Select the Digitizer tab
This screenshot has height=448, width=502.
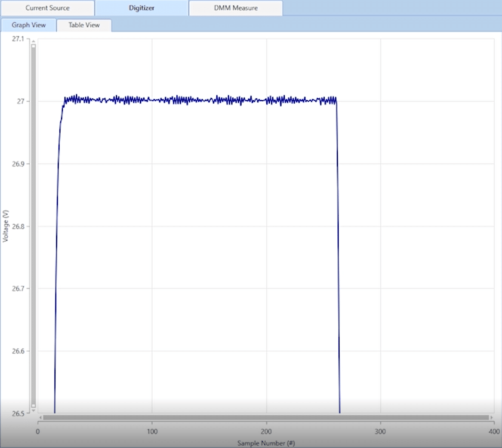pyautogui.click(x=142, y=8)
